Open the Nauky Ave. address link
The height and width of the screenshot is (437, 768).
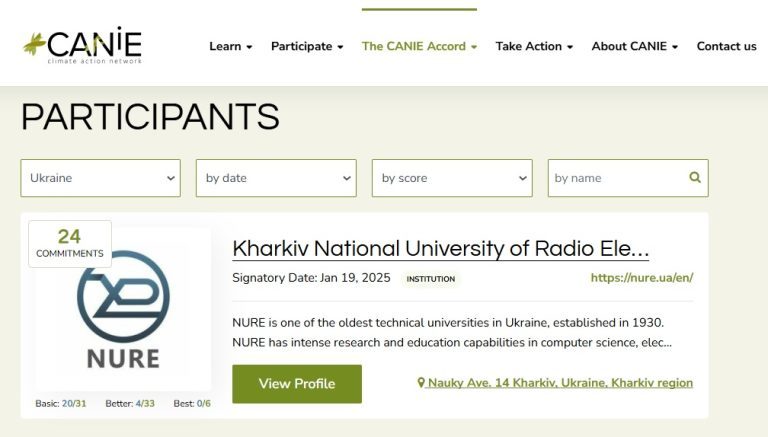[560, 383]
